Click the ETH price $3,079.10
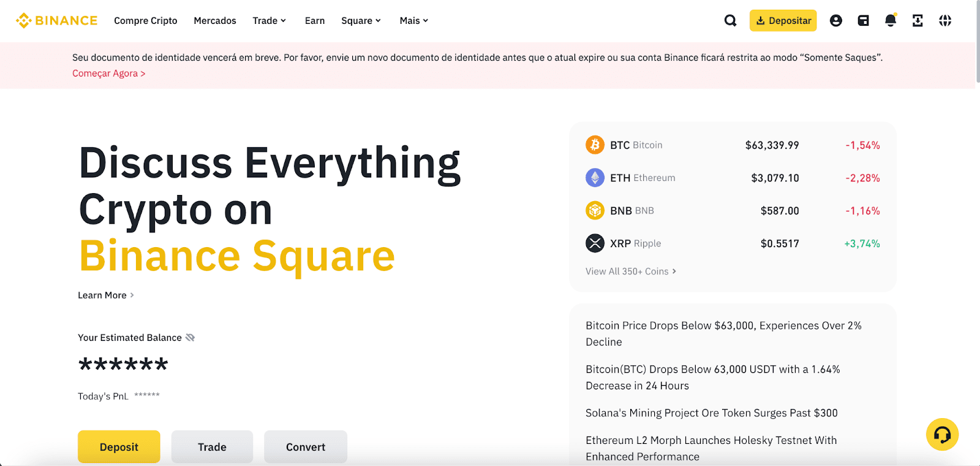Image resolution: width=980 pixels, height=466 pixels. coord(775,178)
